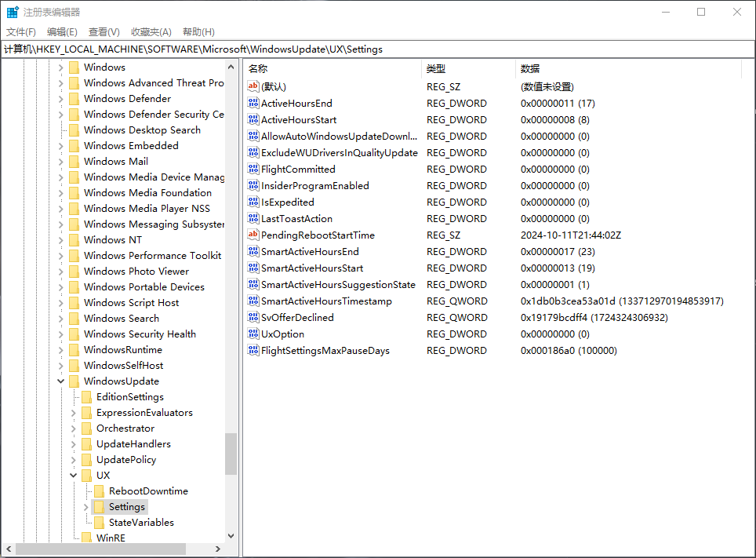Click the tree horizontal scroll right arrow
Screen dimensions: 756x558
[x=217, y=549]
